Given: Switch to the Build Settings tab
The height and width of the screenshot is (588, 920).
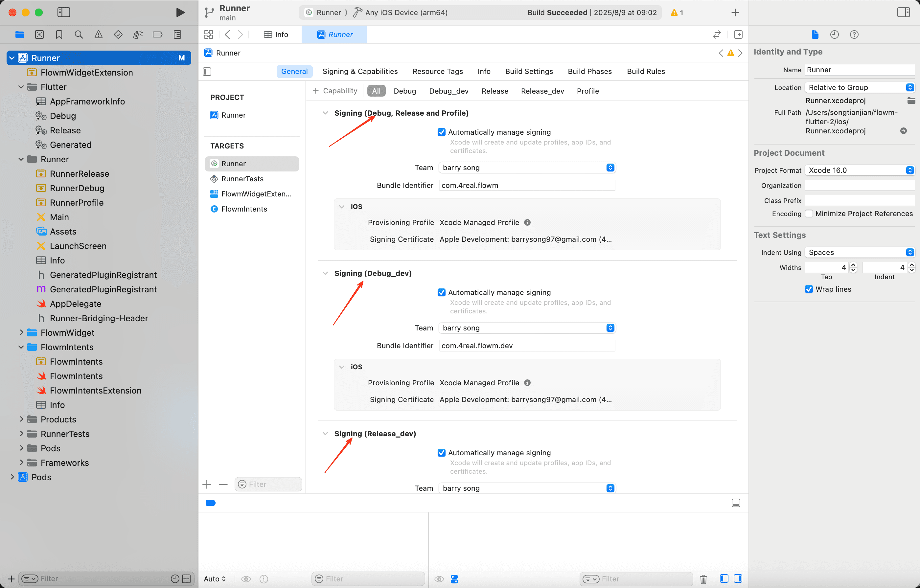Looking at the screenshot, I should tap(529, 71).
